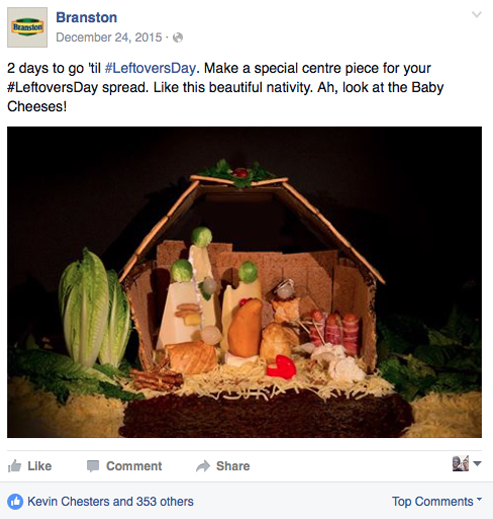Viewport: 493px width, 519px height.
Task: Click the Branston profile logo thumbnail
Action: click(27, 27)
